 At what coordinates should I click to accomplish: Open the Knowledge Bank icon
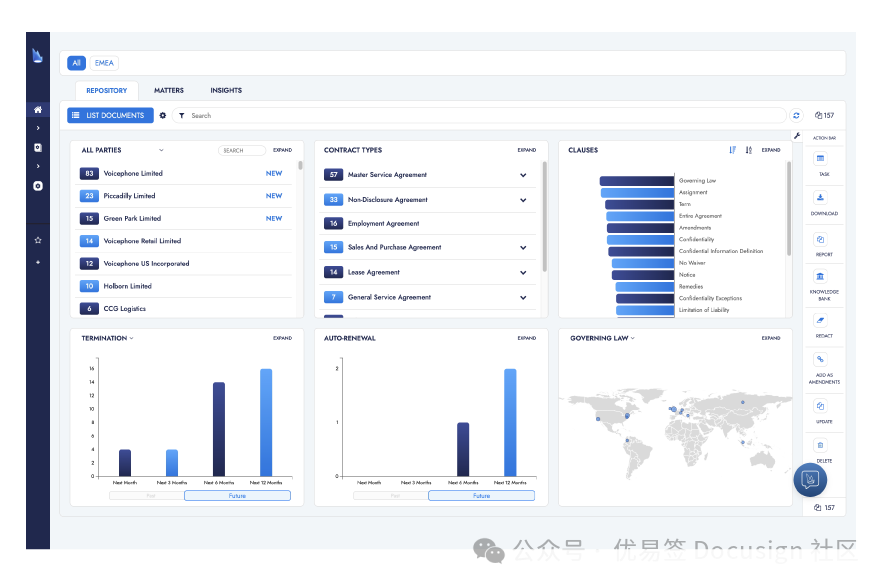pyautogui.click(x=820, y=276)
